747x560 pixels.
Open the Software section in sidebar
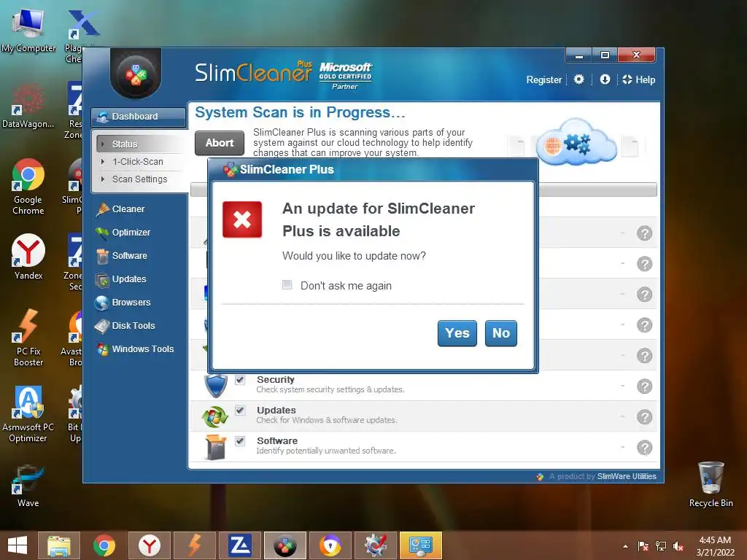121,256
